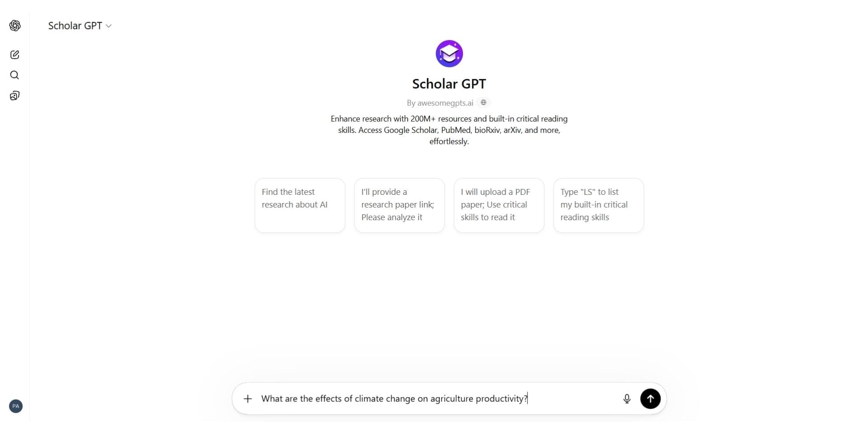Open the ChatGPT logo in the sidebar
The height and width of the screenshot is (434, 868).
coord(15,26)
